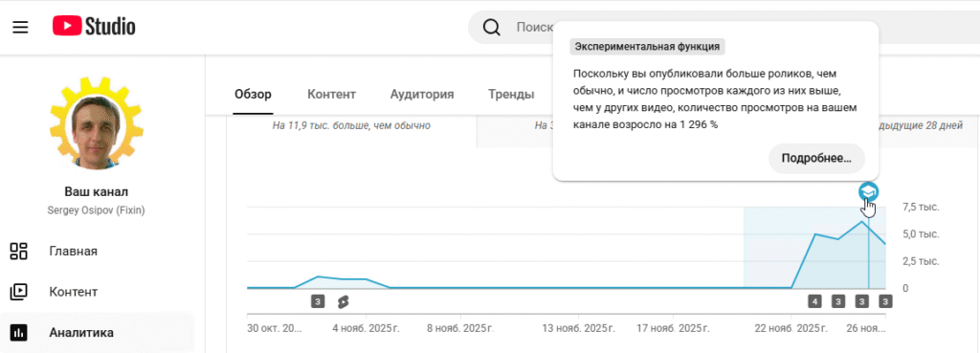
Task: Click the Контент sidebar icon
Action: click(19, 292)
